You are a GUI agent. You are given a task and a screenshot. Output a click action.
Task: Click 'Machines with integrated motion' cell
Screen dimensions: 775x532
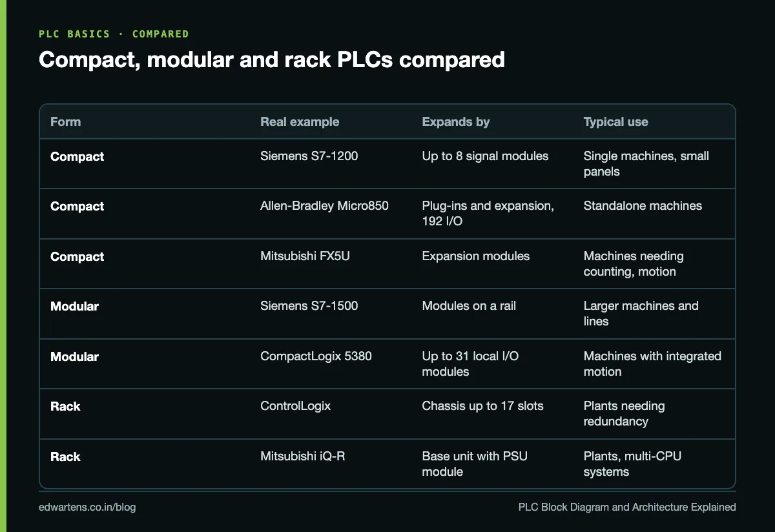pyautogui.click(x=652, y=364)
